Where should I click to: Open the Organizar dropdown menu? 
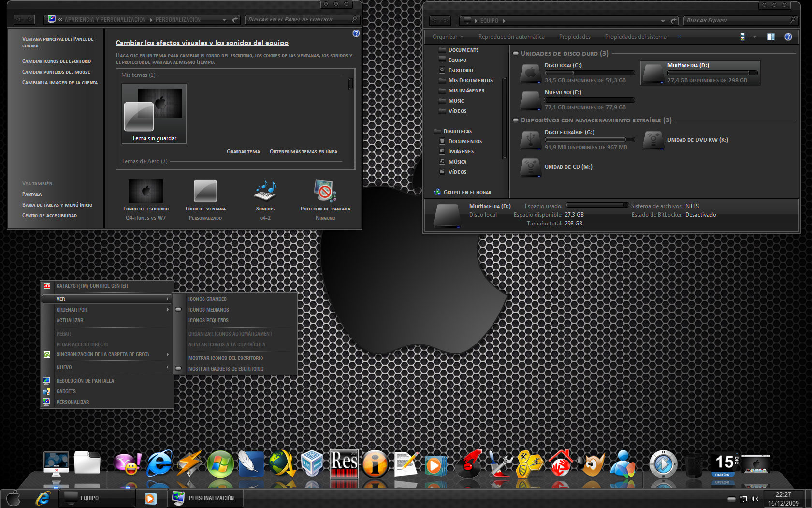coord(448,37)
